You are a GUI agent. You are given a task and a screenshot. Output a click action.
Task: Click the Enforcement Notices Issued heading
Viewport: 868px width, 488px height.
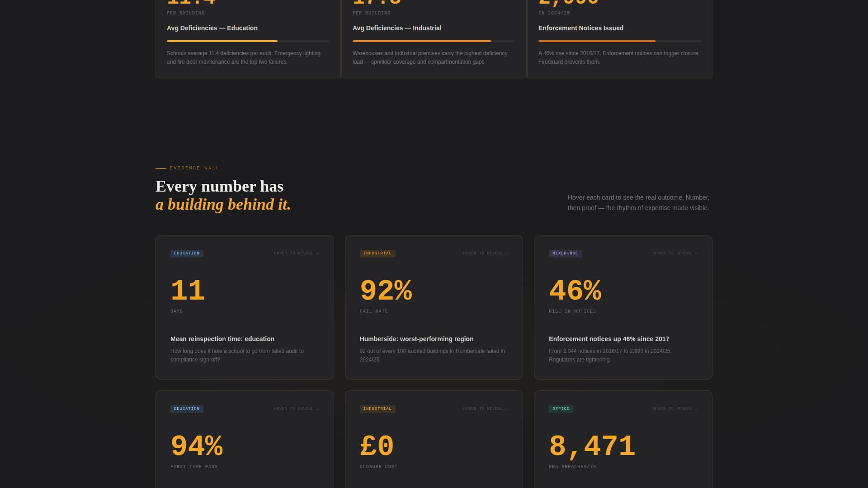pyautogui.click(x=580, y=28)
